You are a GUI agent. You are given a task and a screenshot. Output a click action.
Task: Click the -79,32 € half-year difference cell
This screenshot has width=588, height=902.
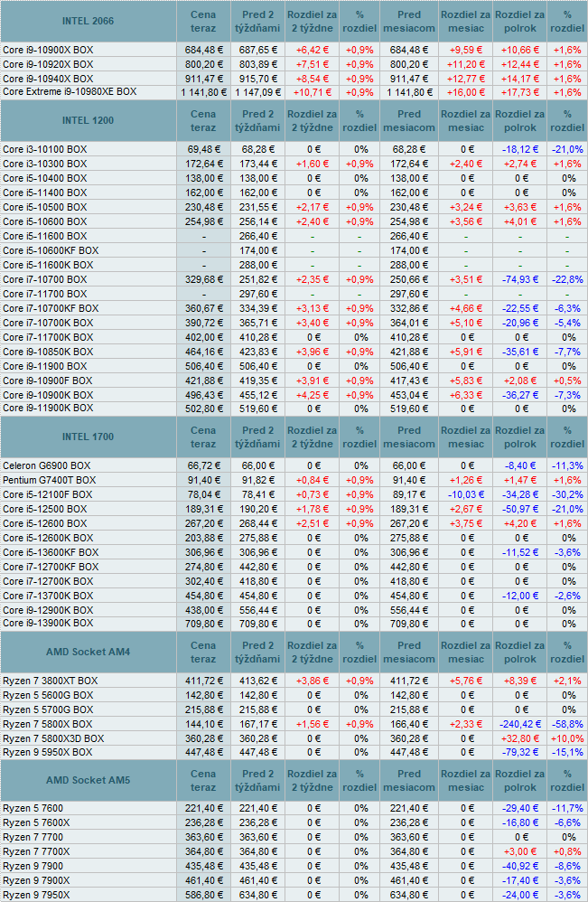[519, 753]
